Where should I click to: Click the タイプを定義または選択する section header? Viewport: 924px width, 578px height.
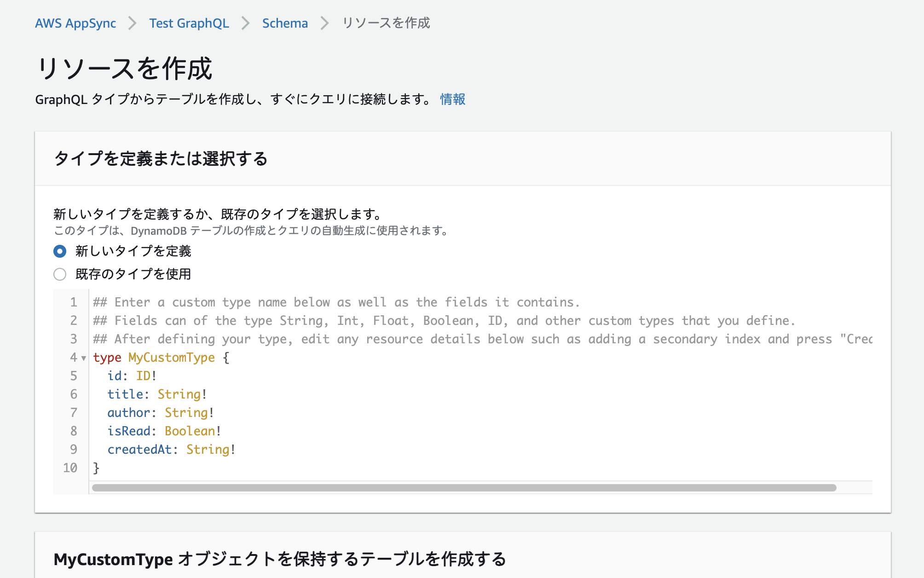(161, 159)
